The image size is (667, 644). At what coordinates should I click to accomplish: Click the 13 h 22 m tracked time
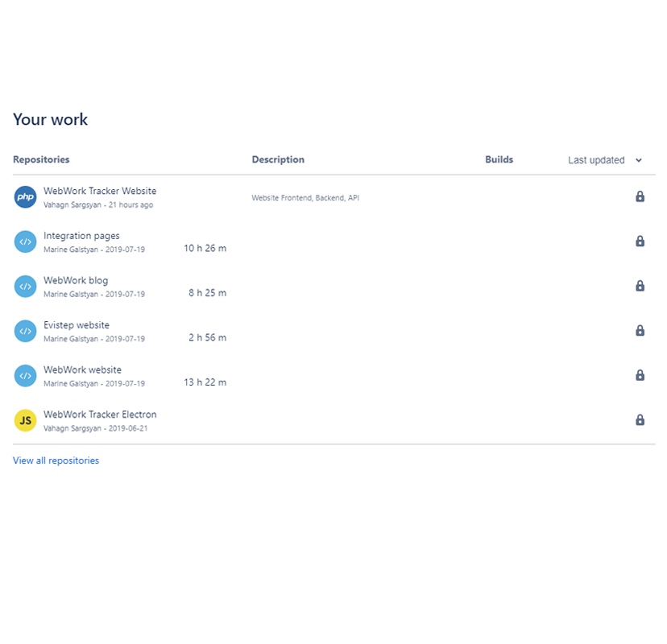tap(205, 382)
